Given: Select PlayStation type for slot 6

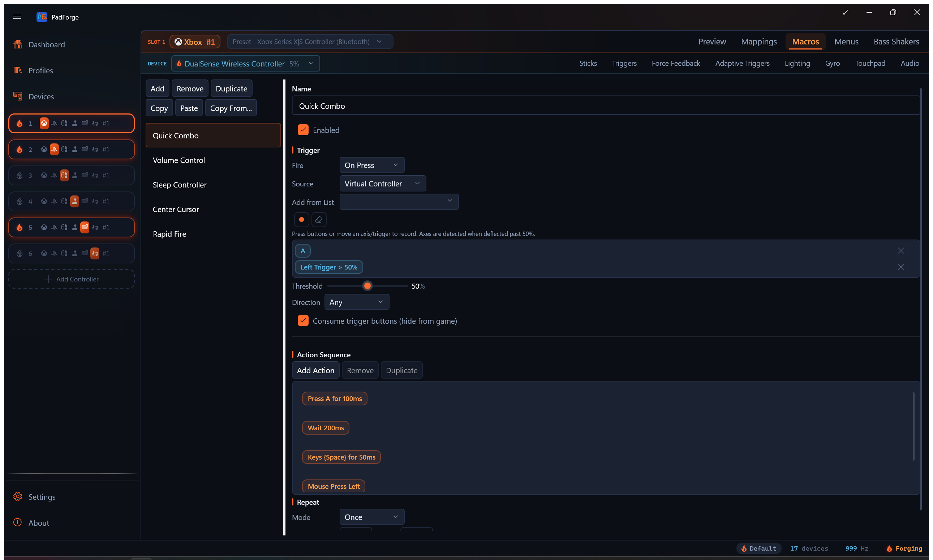Looking at the screenshot, I should (54, 254).
